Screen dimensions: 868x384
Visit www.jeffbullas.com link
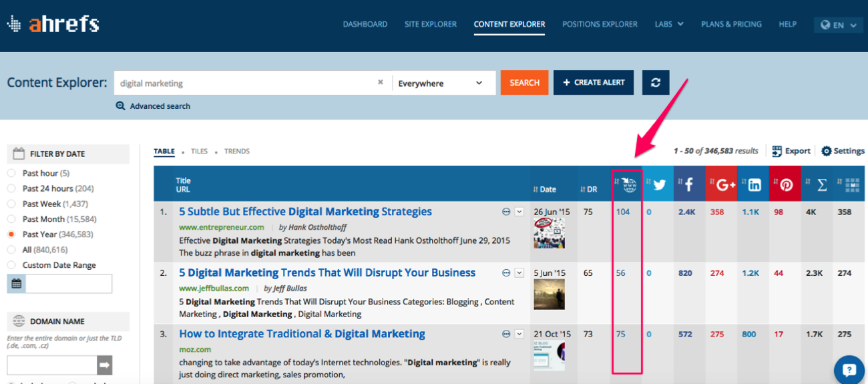coord(214,289)
